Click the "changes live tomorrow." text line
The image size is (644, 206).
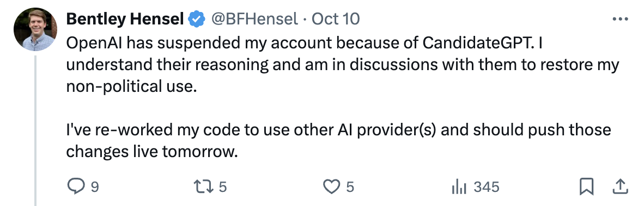(153, 152)
